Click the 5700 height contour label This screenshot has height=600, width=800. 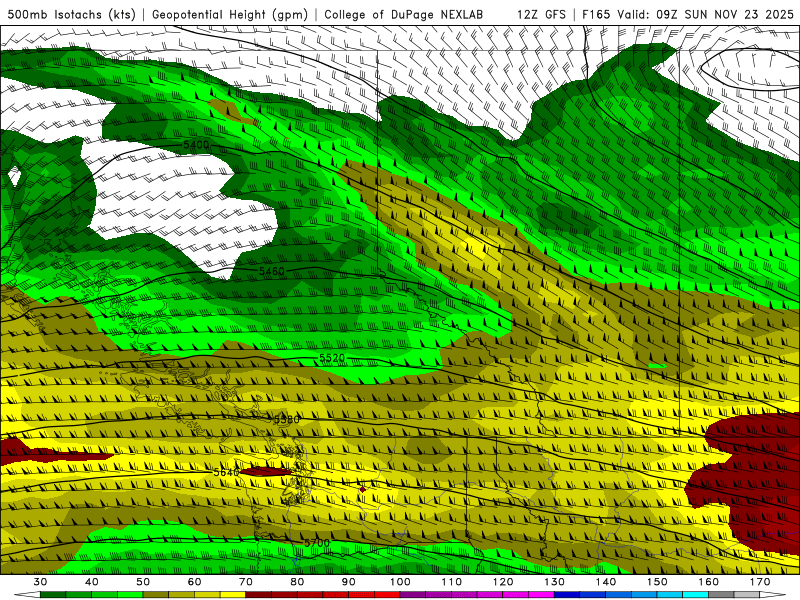[317, 543]
